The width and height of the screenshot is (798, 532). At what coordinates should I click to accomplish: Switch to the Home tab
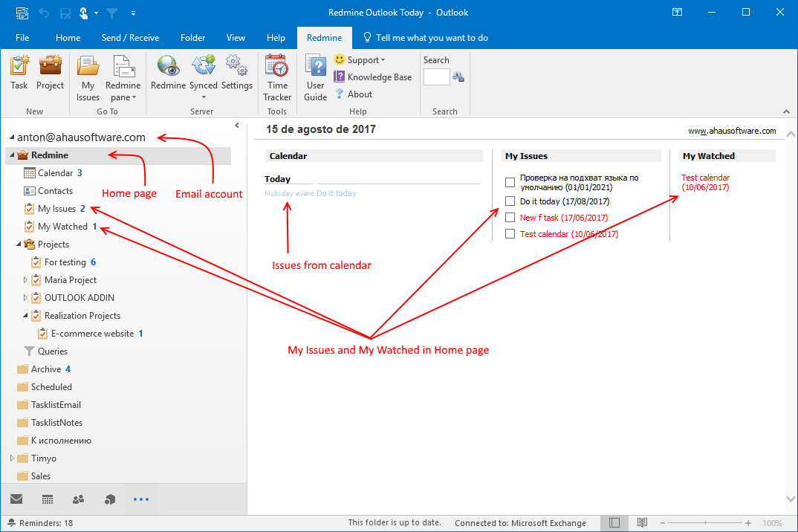68,38
